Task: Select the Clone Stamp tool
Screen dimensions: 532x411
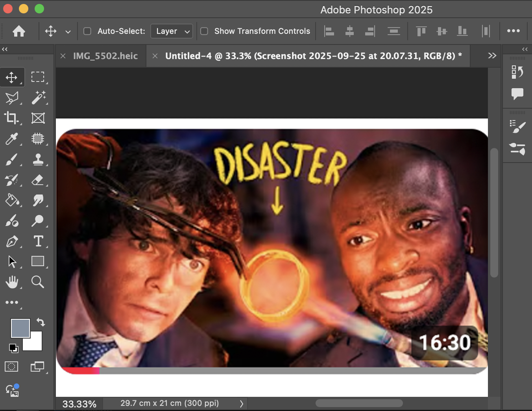Action: pyautogui.click(x=38, y=159)
